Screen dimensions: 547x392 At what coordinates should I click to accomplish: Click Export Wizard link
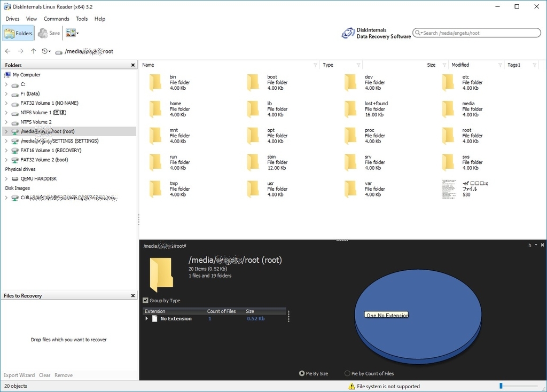point(19,375)
